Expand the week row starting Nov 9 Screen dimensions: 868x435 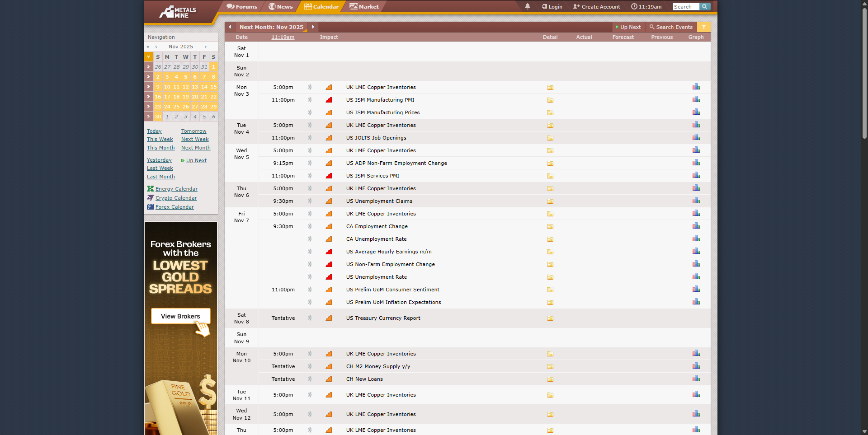(x=148, y=87)
